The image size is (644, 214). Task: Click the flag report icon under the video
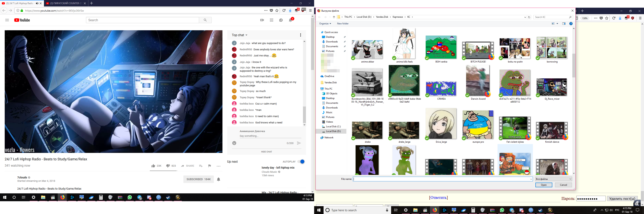tap(209, 166)
